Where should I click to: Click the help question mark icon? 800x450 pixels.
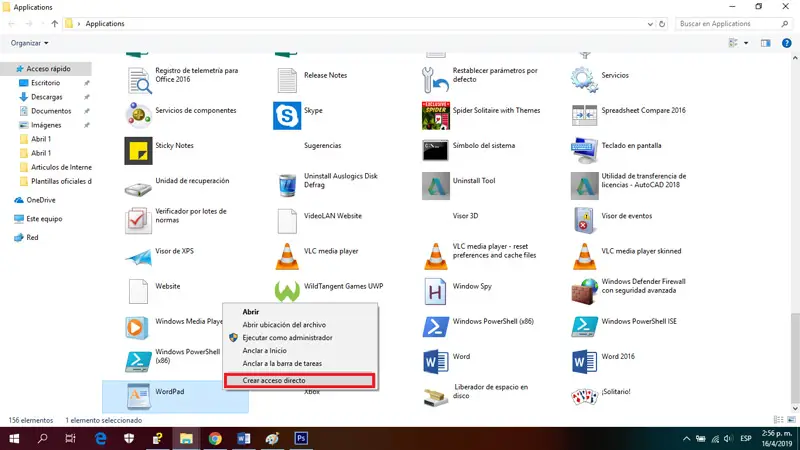tap(786, 43)
